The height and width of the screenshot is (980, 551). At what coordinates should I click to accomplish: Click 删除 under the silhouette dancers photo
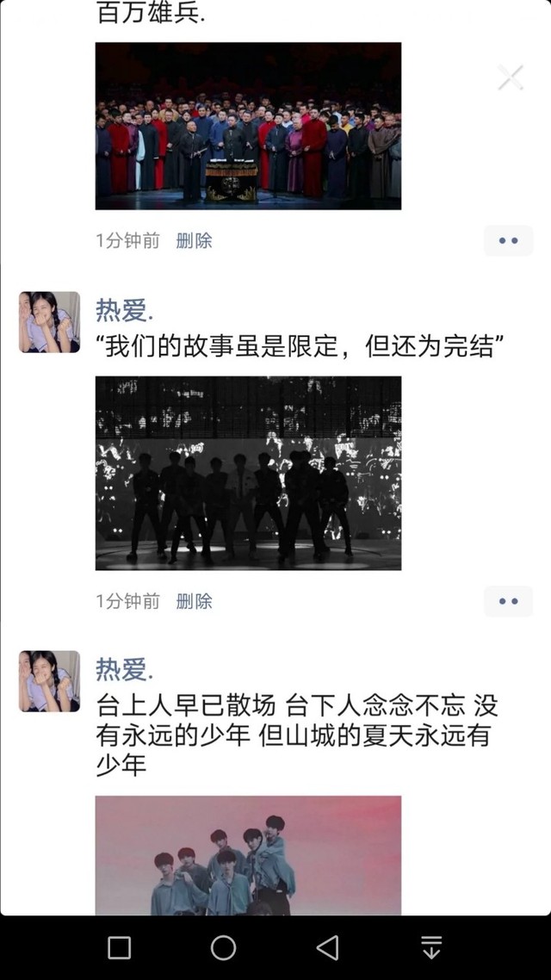(x=195, y=601)
